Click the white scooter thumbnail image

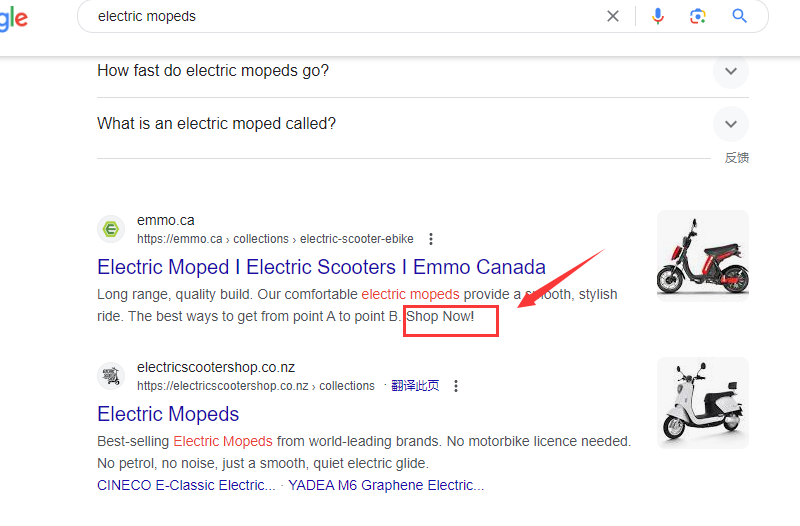[703, 403]
